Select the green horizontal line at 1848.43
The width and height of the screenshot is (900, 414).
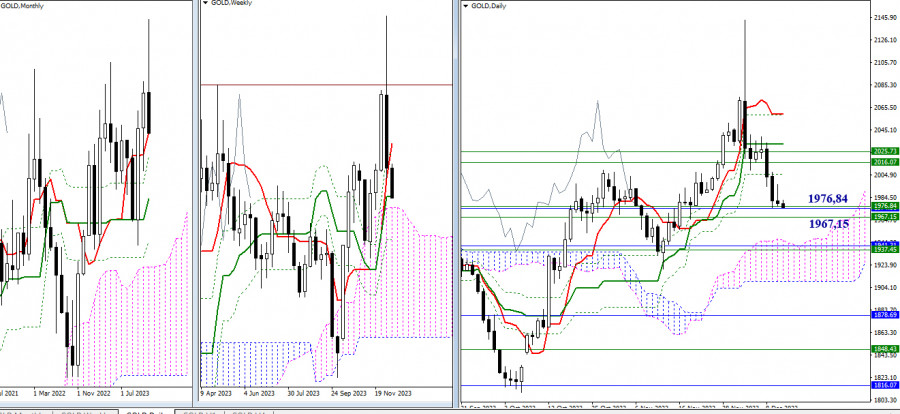666,349
